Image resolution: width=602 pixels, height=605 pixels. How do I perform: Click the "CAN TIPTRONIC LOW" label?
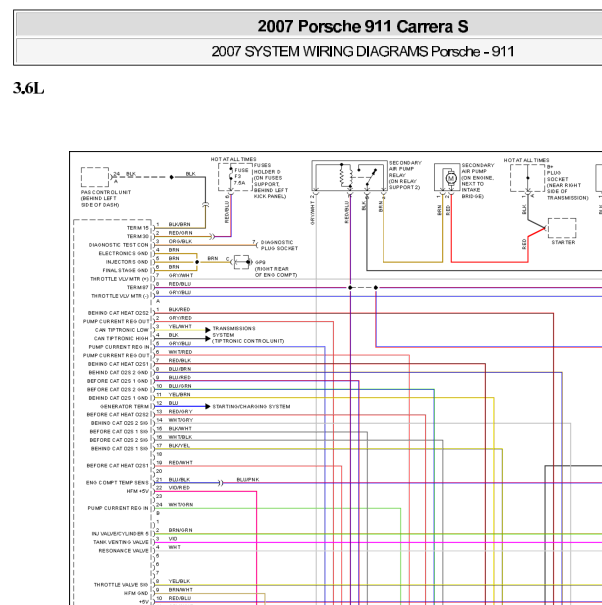click(122, 330)
